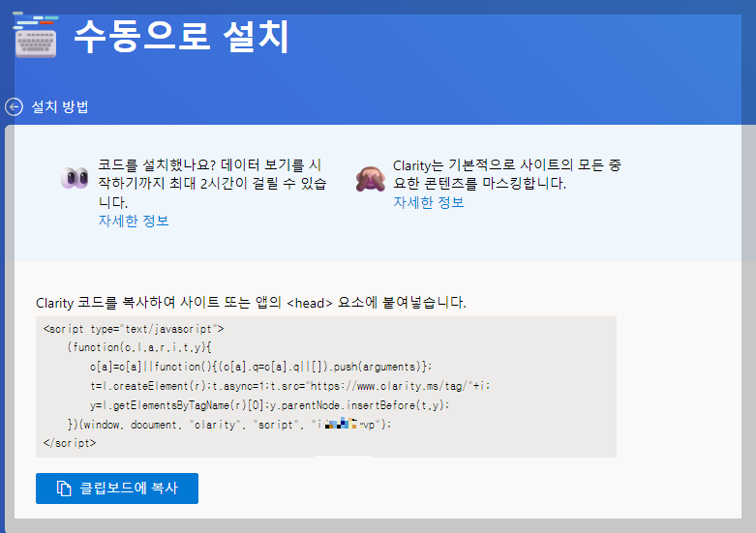
Task: Click the 코드를 설치했나요? notice text
Action: [212, 184]
